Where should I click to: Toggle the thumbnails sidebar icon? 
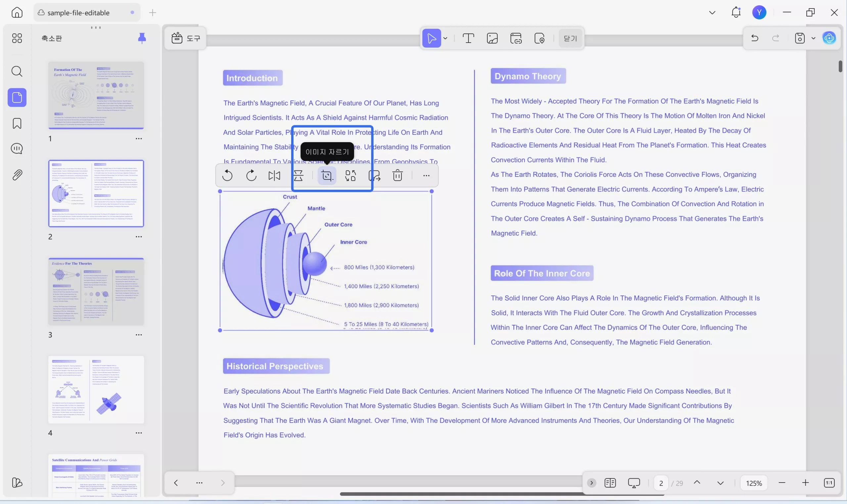click(17, 98)
